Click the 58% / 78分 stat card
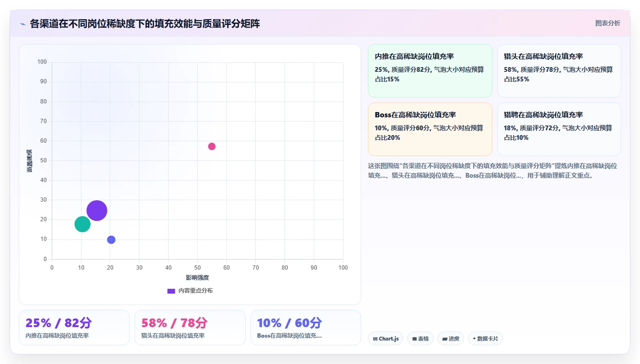Viewport: 640px width, 364px height. point(190,328)
